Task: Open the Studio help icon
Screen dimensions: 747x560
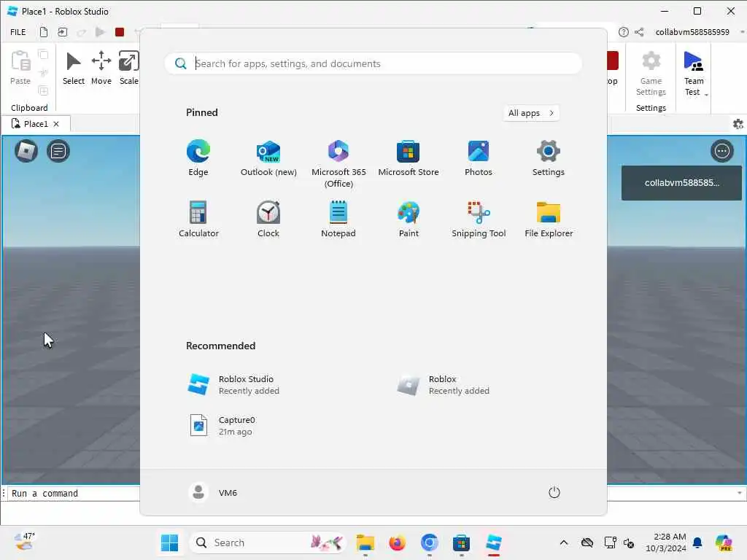Action: point(623,32)
